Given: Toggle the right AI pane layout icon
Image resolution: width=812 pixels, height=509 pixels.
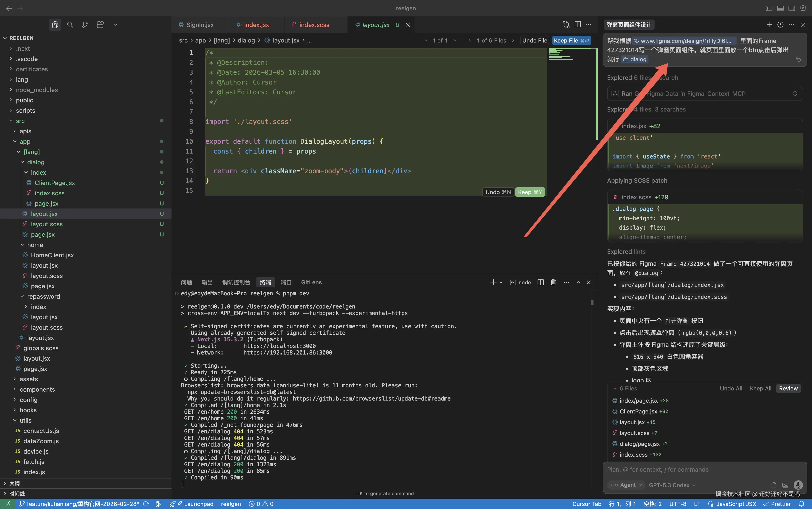Looking at the screenshot, I should point(792,8).
